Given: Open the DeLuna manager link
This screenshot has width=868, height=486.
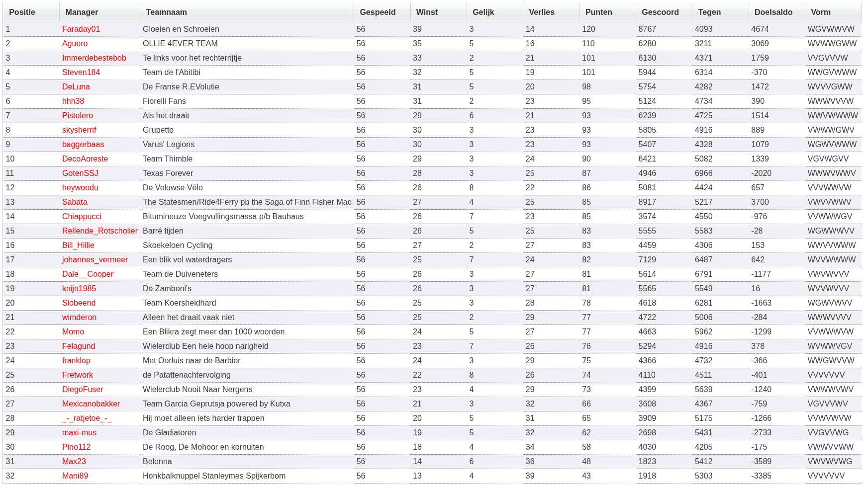Looking at the screenshot, I should pos(76,87).
